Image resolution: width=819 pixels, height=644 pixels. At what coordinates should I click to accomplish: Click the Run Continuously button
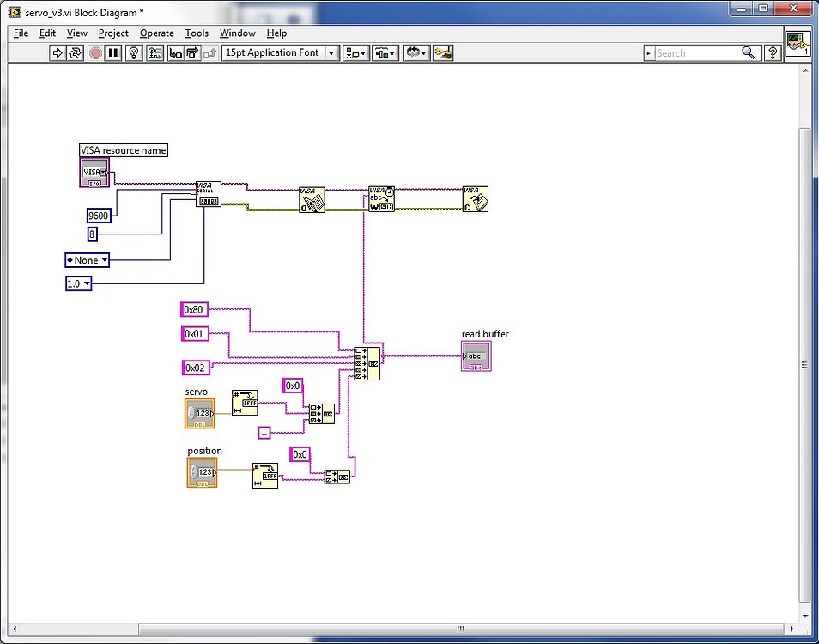point(76,53)
